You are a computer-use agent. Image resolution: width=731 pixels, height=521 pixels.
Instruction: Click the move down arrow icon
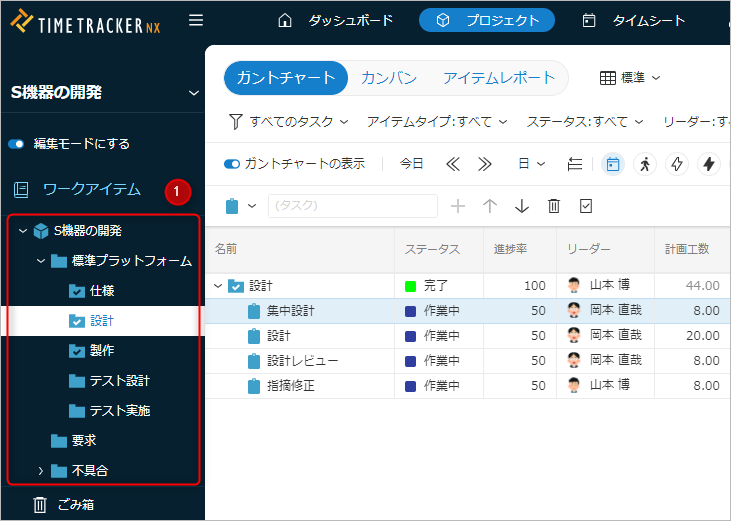tap(522, 206)
